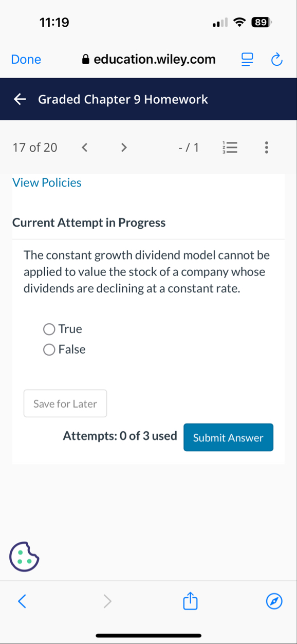Tap Done to close the browser view
This screenshot has width=297, height=644.
(x=26, y=59)
